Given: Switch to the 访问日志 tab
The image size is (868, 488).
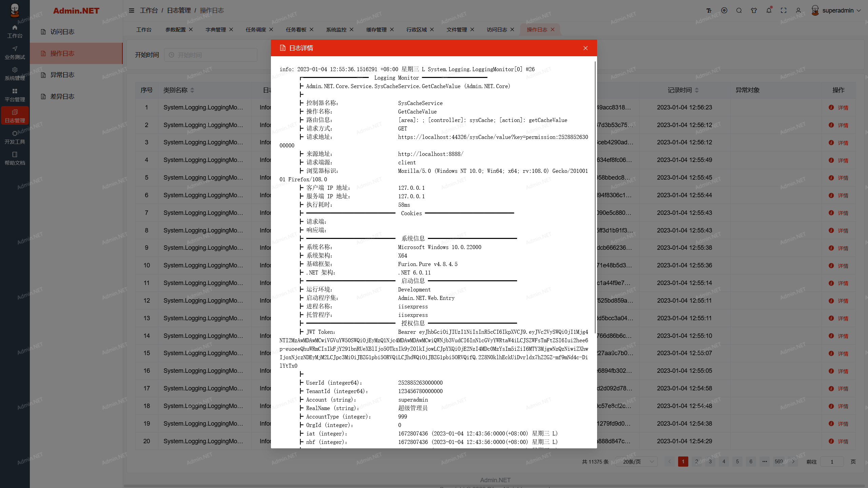Looking at the screenshot, I should click(x=497, y=29).
